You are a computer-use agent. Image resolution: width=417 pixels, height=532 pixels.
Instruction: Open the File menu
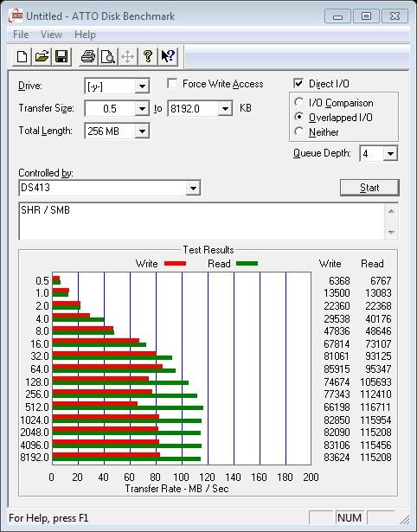pyautogui.click(x=21, y=35)
